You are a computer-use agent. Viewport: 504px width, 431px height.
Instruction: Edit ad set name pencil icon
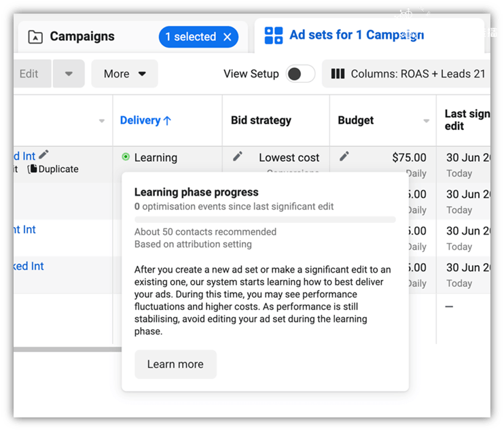click(43, 155)
